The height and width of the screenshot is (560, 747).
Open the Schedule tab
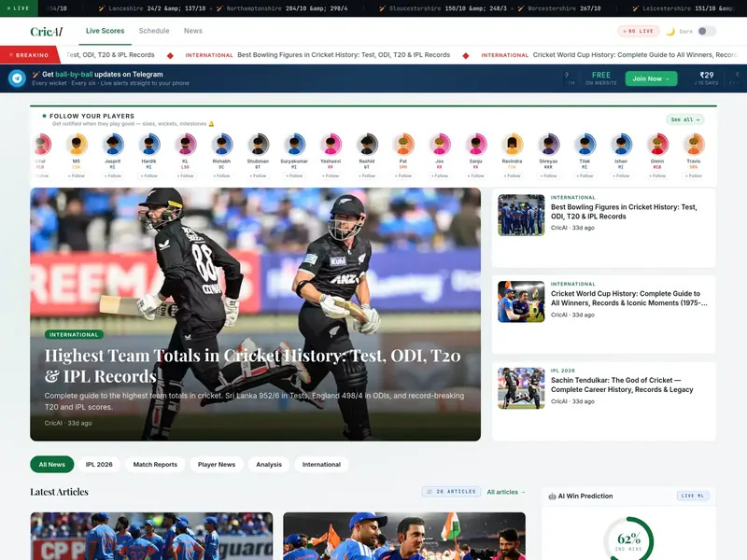pos(154,31)
